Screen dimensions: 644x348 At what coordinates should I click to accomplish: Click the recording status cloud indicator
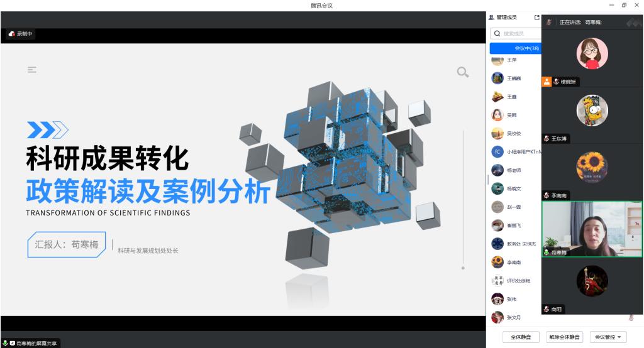[x=12, y=34]
